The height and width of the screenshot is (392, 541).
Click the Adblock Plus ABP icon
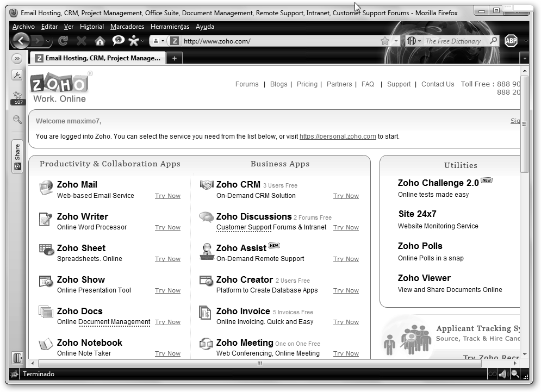[x=511, y=41]
